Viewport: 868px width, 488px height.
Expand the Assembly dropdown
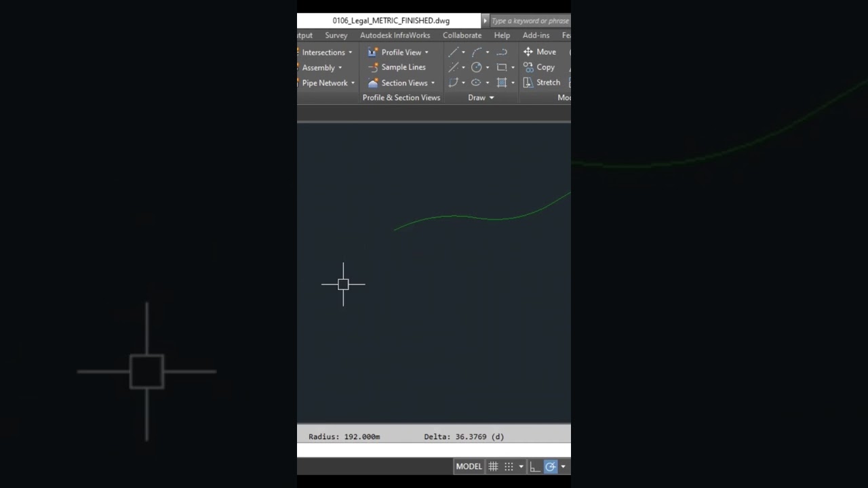(x=340, y=68)
